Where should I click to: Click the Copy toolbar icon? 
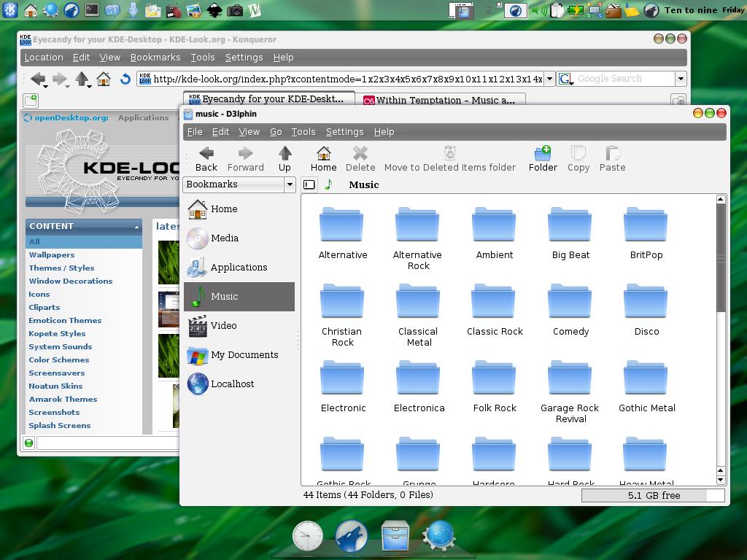(578, 159)
